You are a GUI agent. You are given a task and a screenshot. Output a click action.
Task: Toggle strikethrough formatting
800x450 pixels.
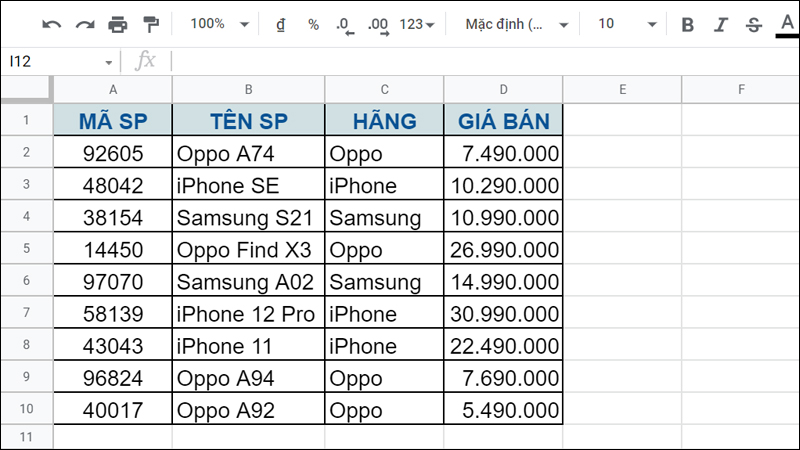click(754, 24)
